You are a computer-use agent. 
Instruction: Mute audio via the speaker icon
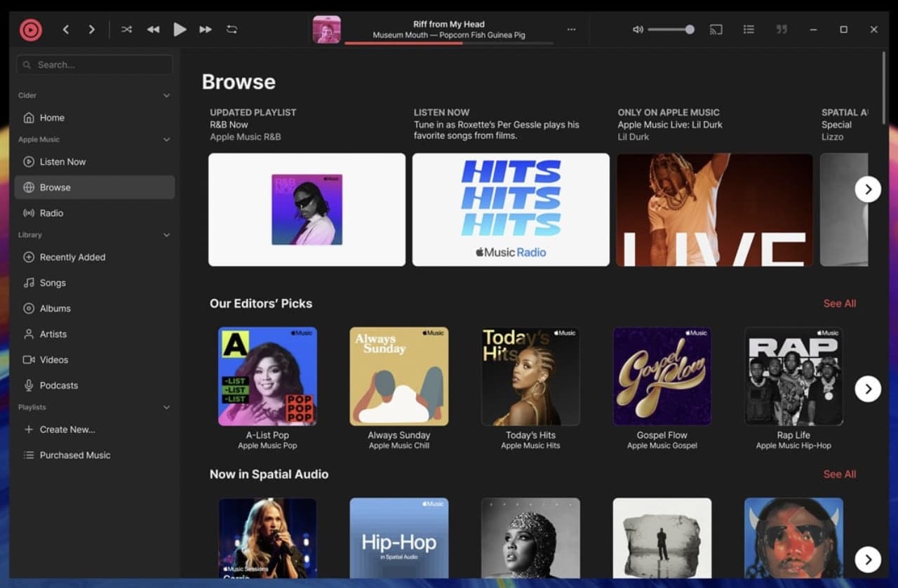(x=637, y=29)
